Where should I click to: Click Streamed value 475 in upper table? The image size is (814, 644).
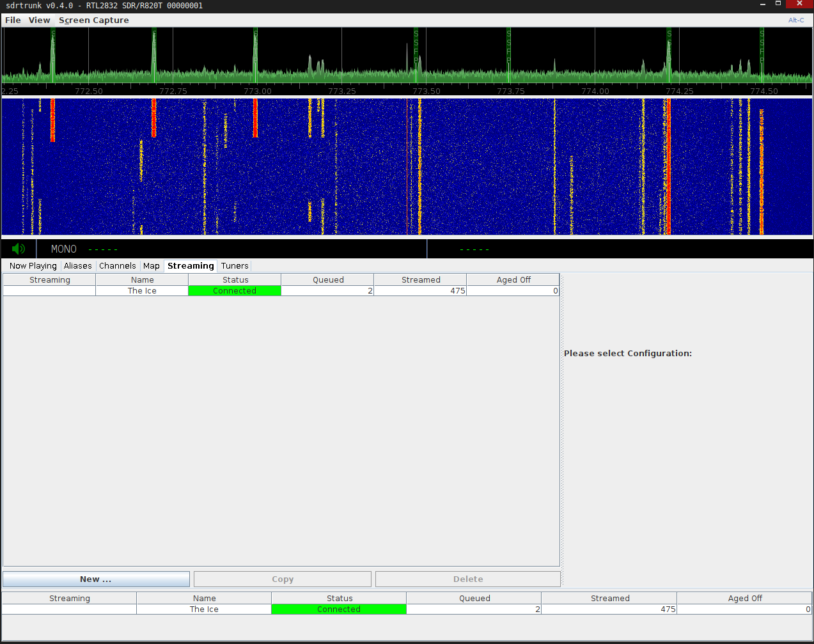pyautogui.click(x=420, y=291)
